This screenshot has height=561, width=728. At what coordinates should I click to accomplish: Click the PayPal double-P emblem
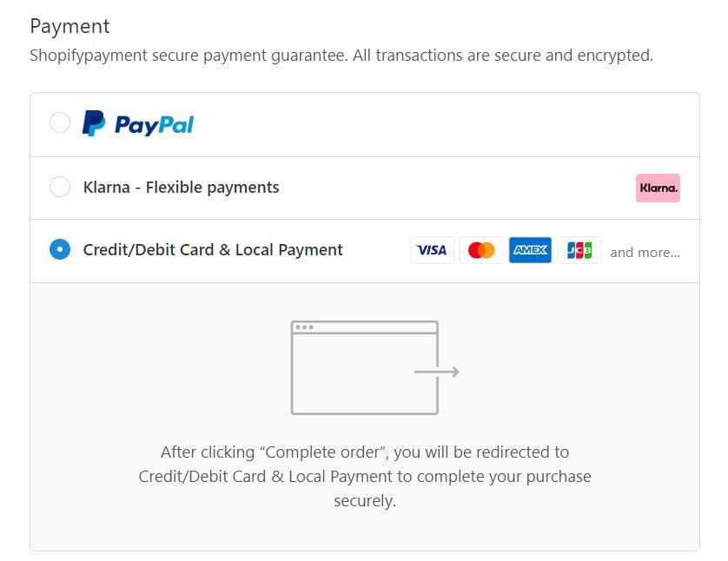(x=94, y=123)
